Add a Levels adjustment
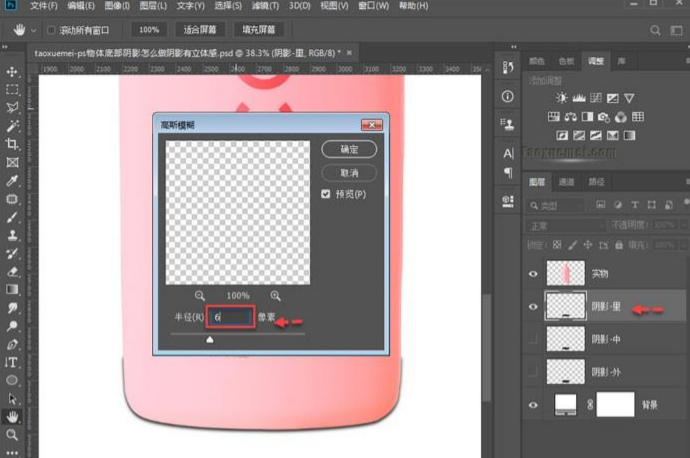 579,98
